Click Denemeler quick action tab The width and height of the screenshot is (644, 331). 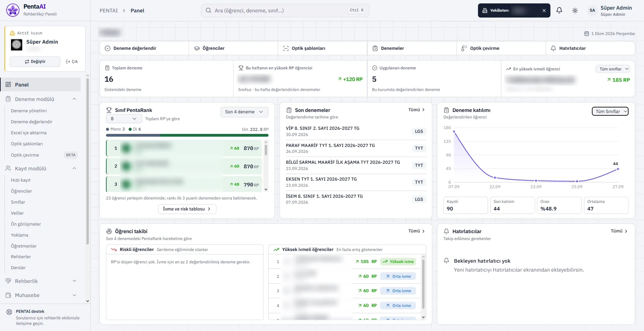coord(412,48)
